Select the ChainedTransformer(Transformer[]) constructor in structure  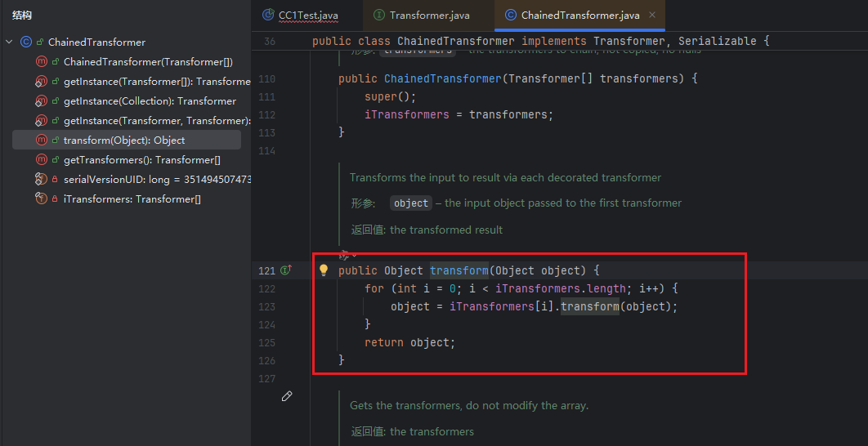(148, 62)
